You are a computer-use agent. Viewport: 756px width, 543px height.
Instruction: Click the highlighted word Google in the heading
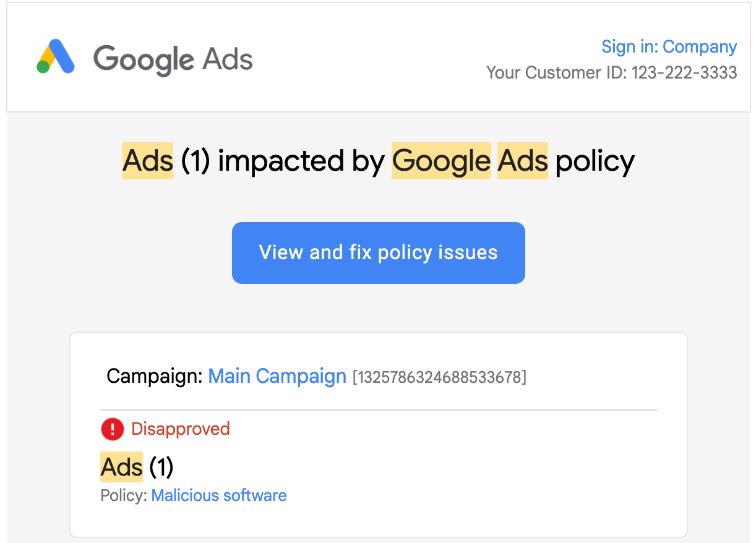coord(441,161)
